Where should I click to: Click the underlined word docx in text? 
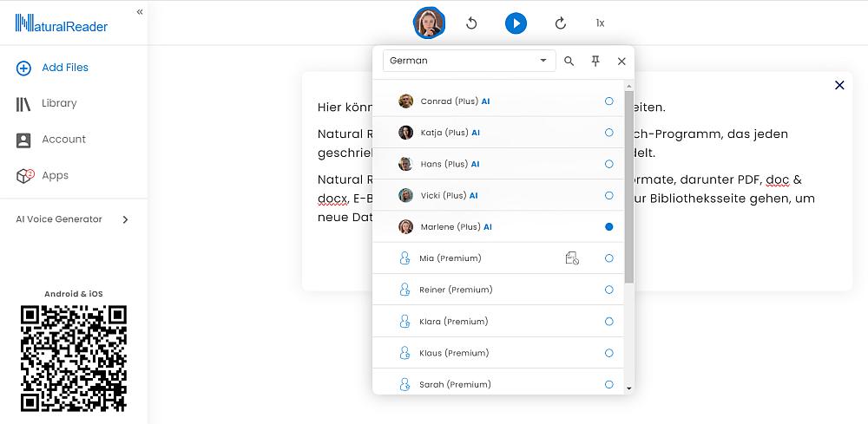(332, 199)
